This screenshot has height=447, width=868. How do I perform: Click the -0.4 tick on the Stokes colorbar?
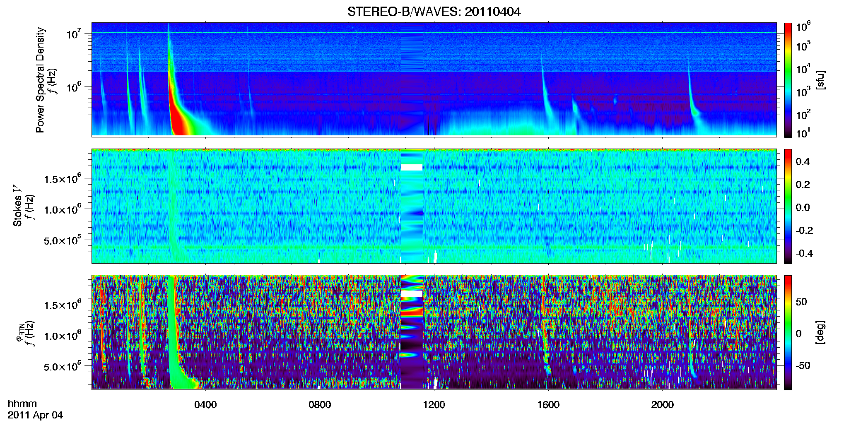pyautogui.click(x=804, y=253)
